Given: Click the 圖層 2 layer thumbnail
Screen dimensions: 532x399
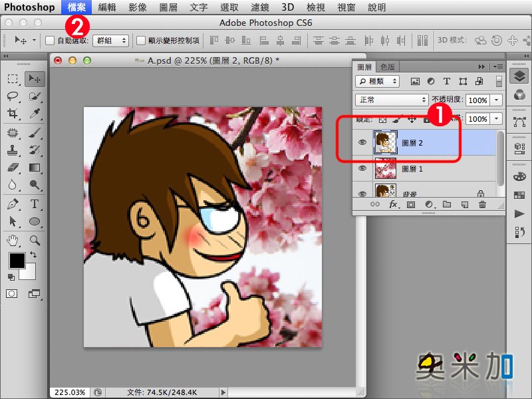Looking at the screenshot, I should click(386, 142).
